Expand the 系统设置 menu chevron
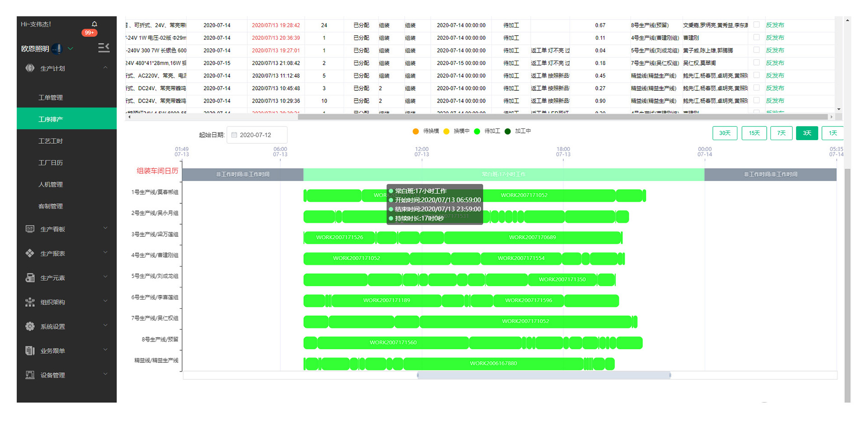Image resolution: width=868 pixels, height=423 pixels. pyautogui.click(x=105, y=325)
